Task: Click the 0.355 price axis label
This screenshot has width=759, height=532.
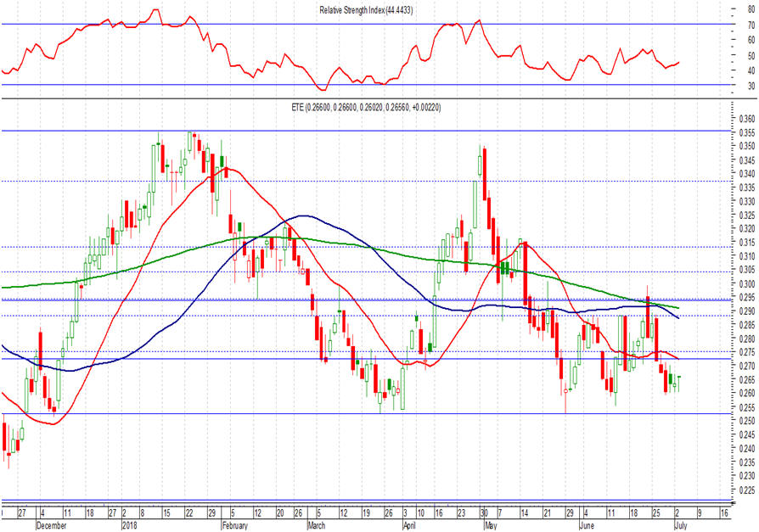Action: point(747,132)
